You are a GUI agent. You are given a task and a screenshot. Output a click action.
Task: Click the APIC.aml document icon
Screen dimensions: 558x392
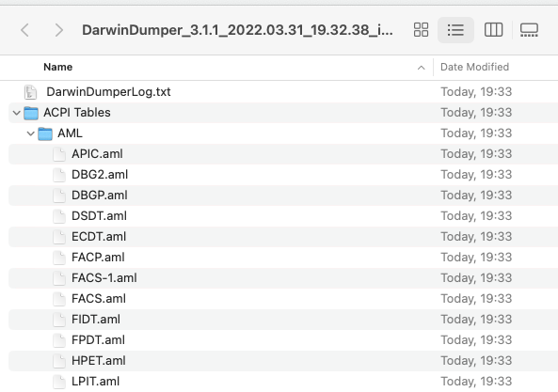coord(59,154)
